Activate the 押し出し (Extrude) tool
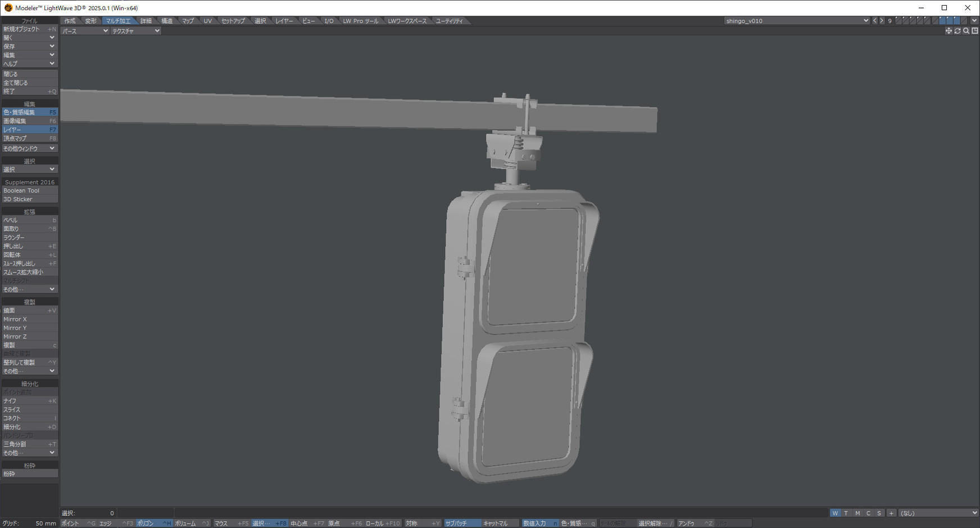Image resolution: width=980 pixels, height=528 pixels. [29, 246]
